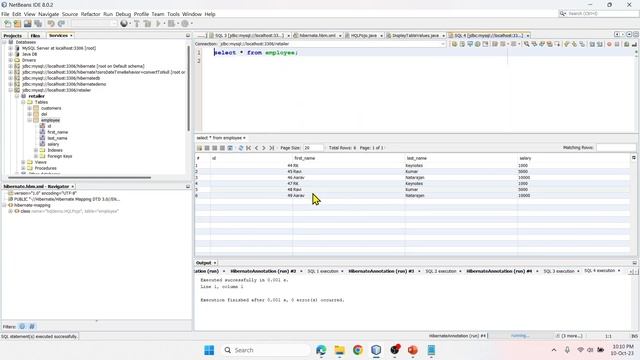
Task: Click the Build Project hammer icon
Action: click(137, 24)
